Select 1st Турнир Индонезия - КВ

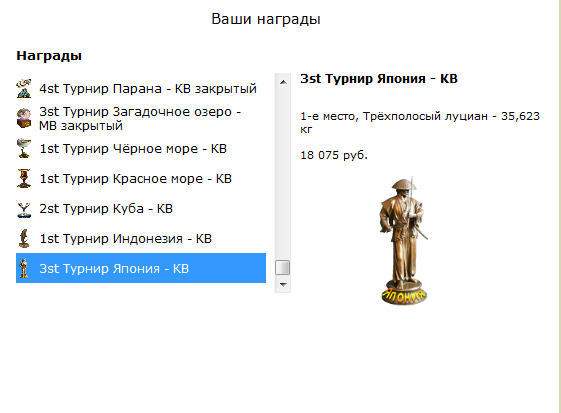click(141, 239)
